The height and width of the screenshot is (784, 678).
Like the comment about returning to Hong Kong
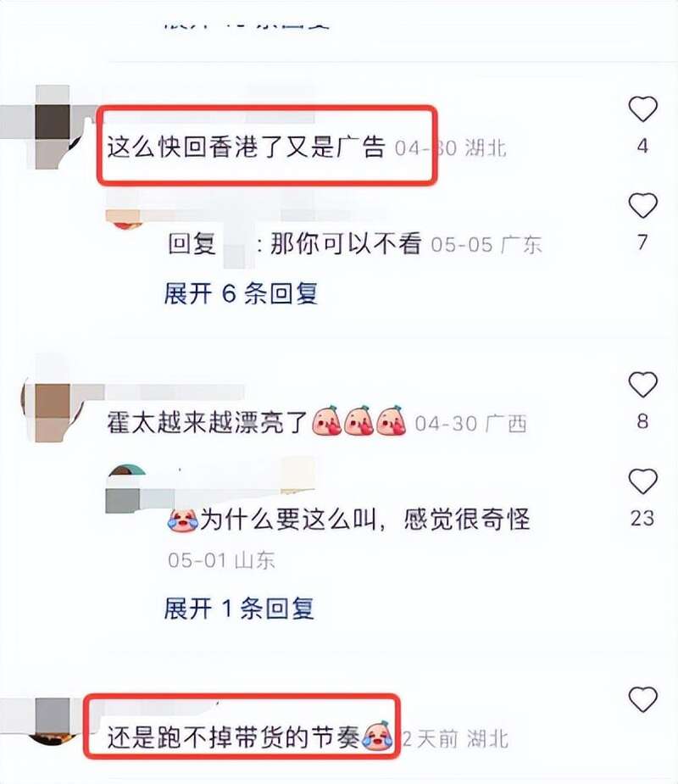tap(642, 109)
